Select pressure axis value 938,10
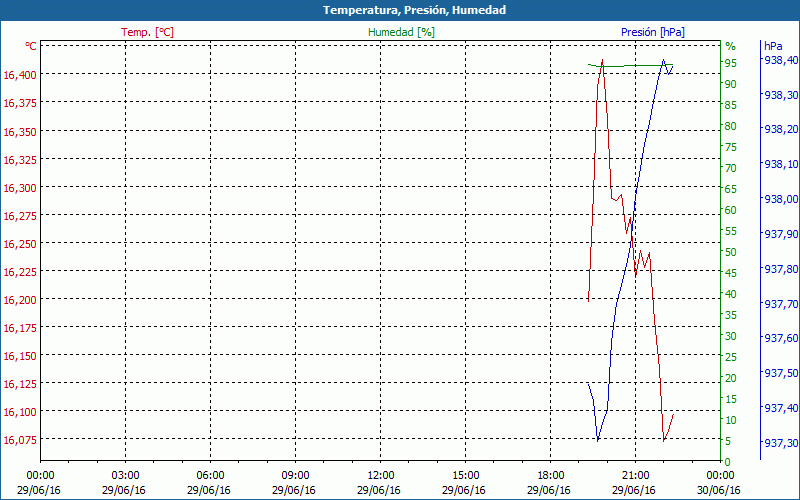800x500 pixels. pos(781,164)
